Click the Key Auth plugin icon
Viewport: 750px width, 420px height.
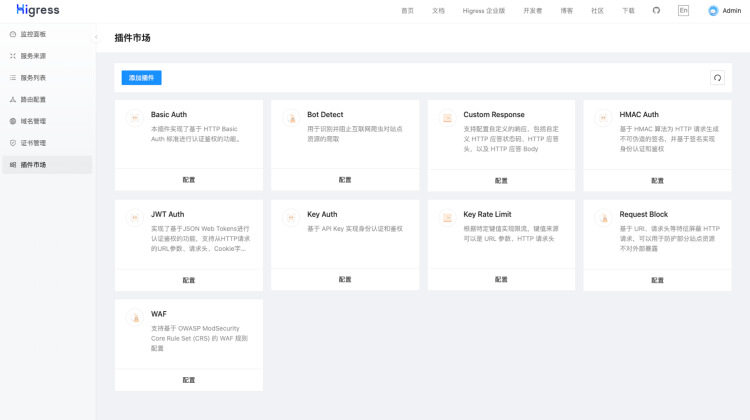pyautogui.click(x=291, y=218)
